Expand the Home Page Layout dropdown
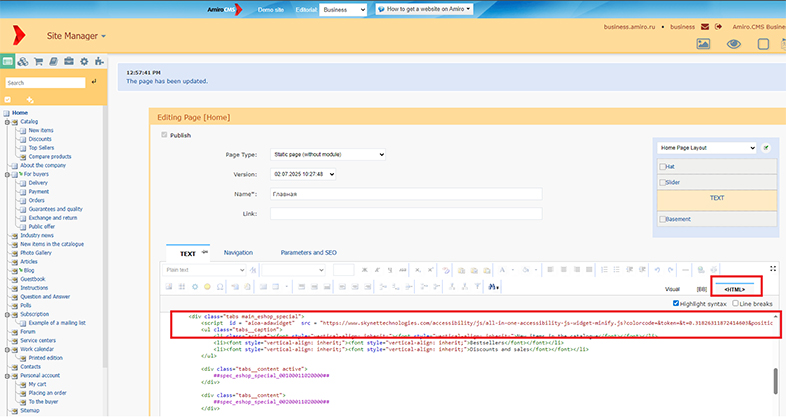Viewport: 786px width, 418px height. tap(707, 147)
